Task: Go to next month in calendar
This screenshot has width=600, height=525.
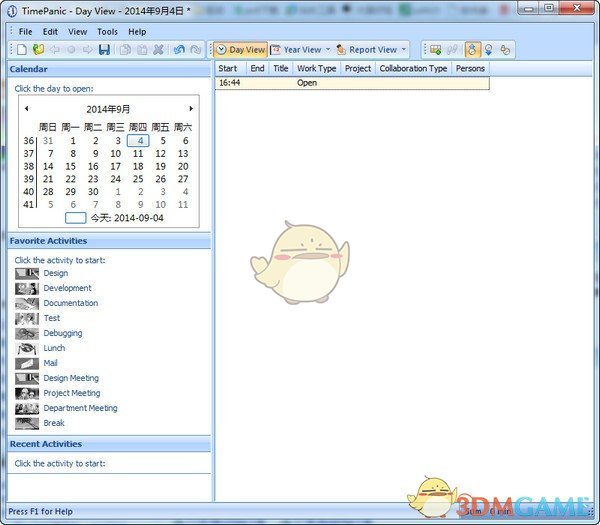Action: (191, 108)
